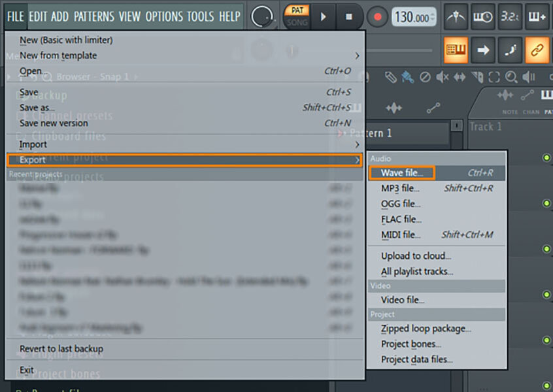Click audio waveform icon above Pattern 1
This screenshot has width=553, height=392.
394,108
